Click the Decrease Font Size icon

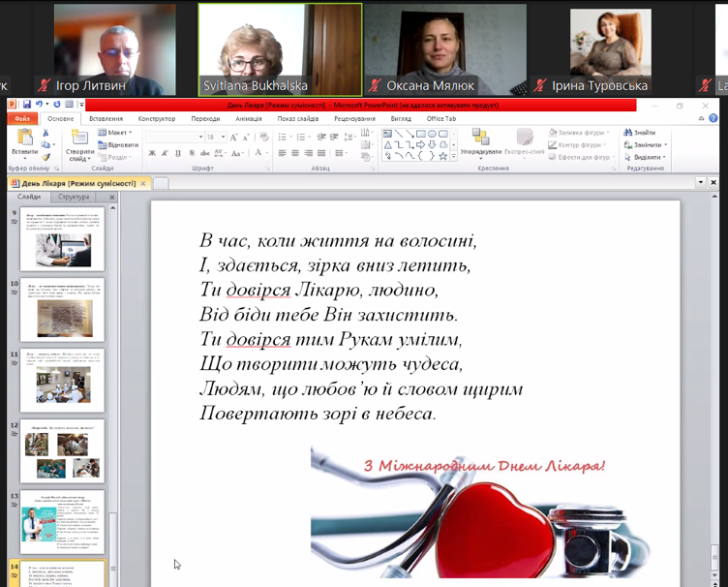pos(246,137)
